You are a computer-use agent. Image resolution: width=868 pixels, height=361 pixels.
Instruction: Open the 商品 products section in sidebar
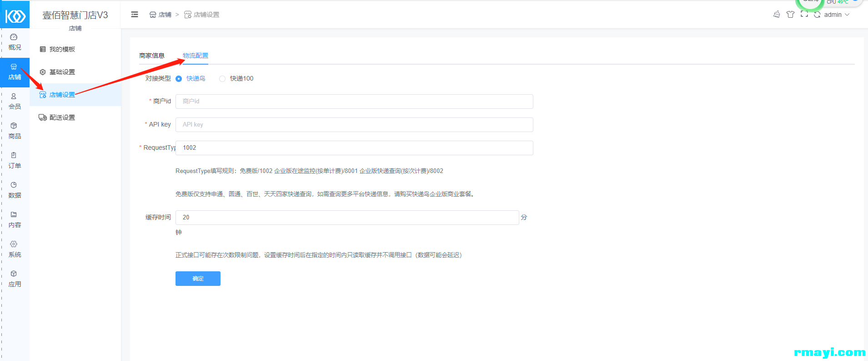point(15,131)
